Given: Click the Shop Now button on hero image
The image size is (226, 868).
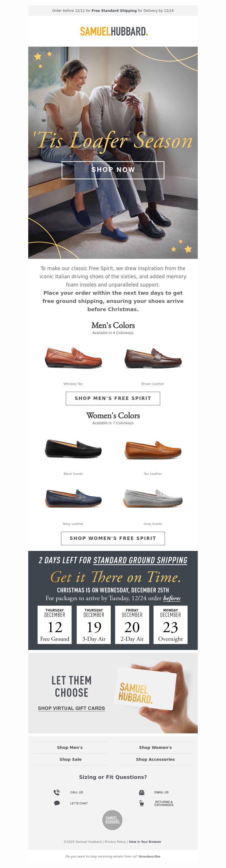Looking at the screenshot, I should point(113,170).
